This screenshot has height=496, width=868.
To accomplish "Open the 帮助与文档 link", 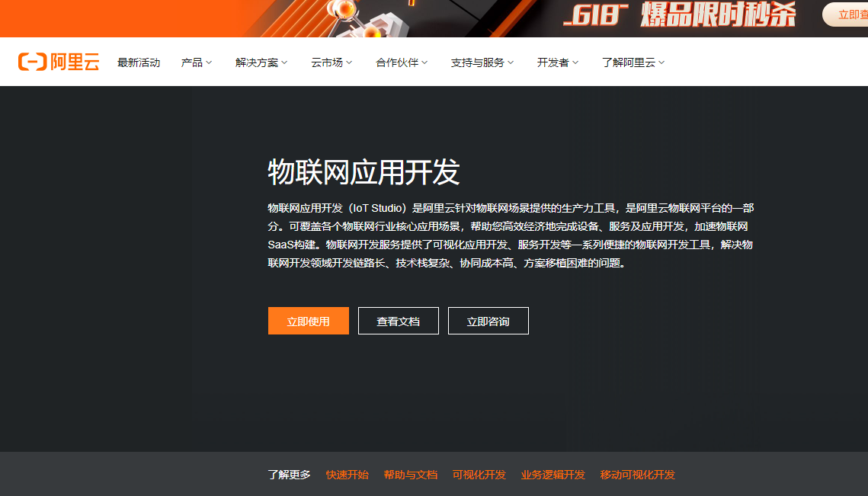I will pos(410,475).
